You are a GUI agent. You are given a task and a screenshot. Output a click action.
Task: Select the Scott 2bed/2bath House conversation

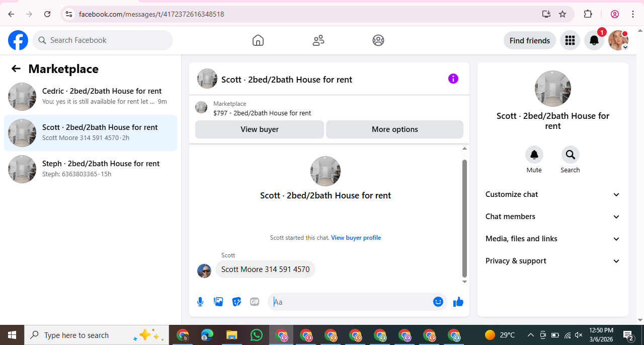pyautogui.click(x=91, y=133)
